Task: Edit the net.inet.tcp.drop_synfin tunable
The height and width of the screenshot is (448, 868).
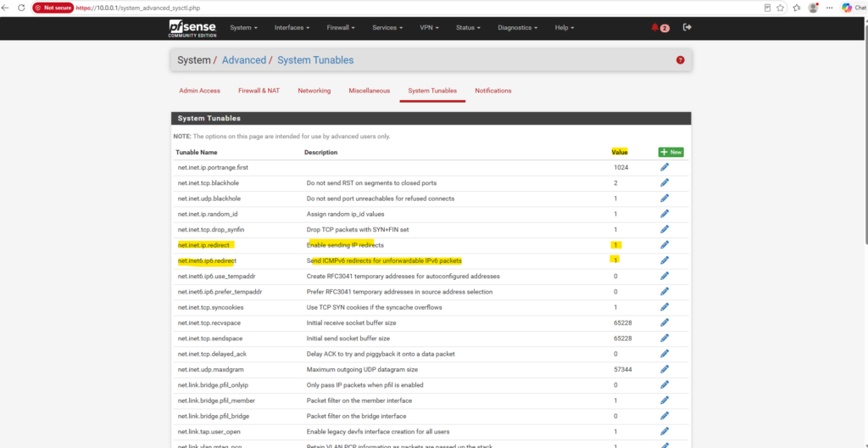Action: 665,229
